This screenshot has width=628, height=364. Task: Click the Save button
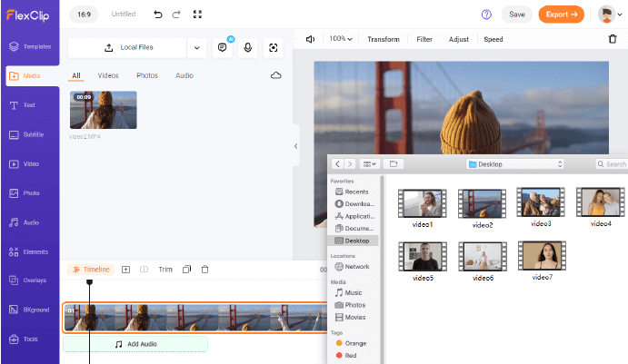click(x=516, y=15)
